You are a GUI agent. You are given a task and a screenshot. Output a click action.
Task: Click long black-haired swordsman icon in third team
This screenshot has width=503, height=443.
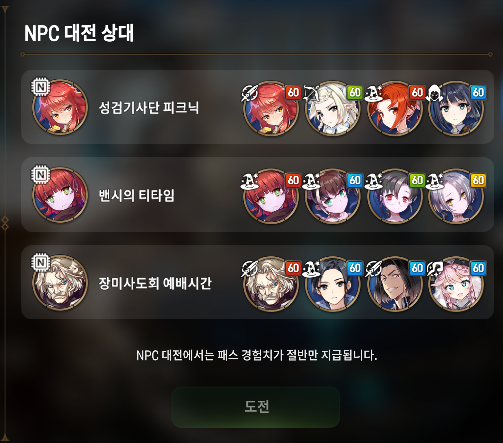click(395, 284)
